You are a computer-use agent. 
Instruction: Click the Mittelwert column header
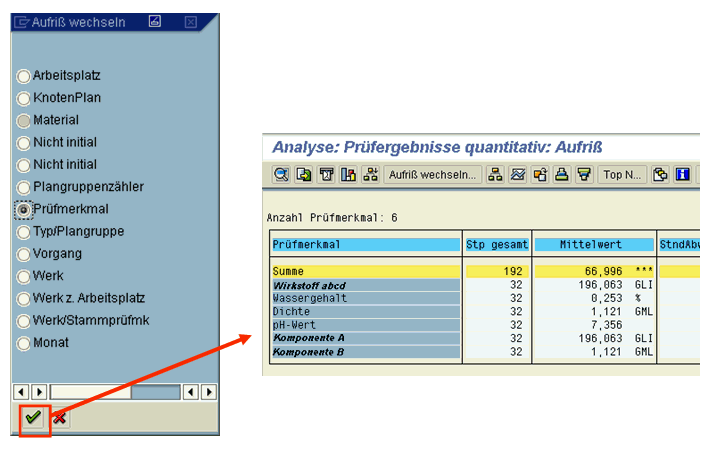click(594, 245)
